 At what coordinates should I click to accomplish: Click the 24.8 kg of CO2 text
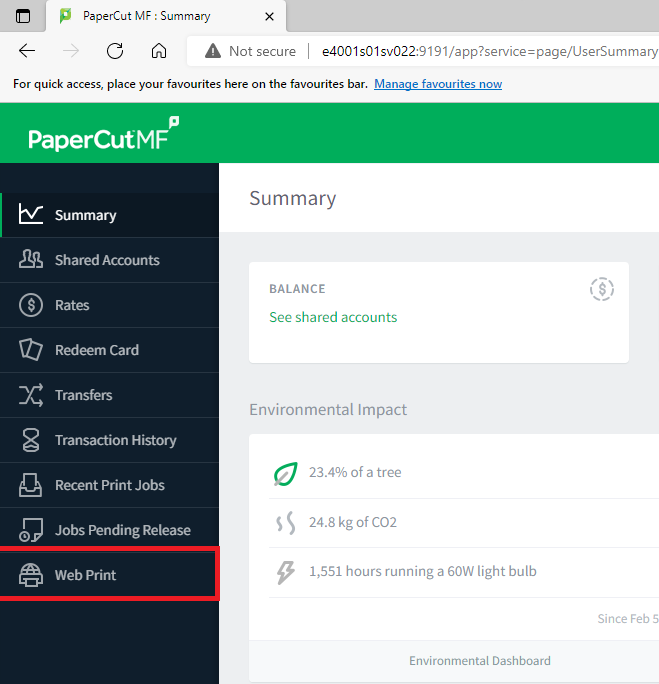[x=353, y=522]
